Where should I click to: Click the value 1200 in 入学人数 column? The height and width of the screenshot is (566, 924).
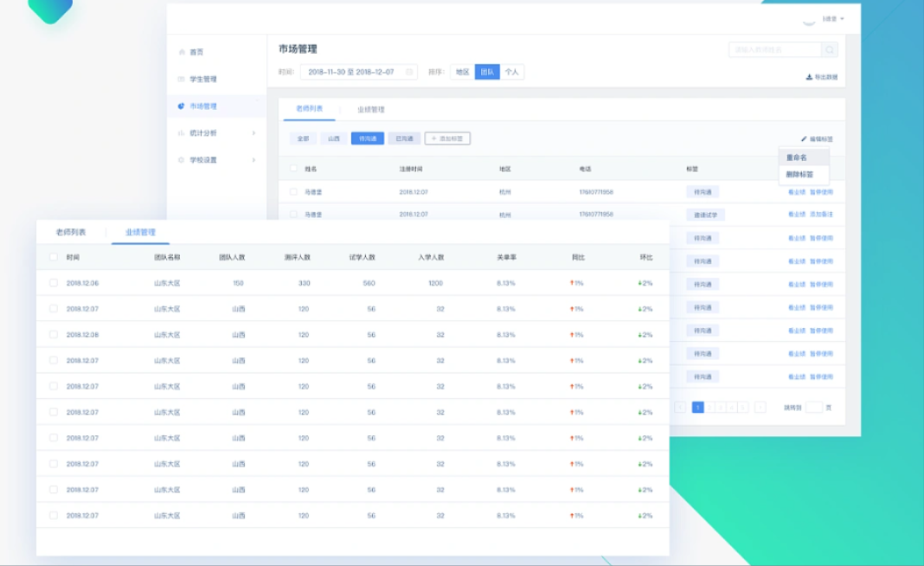point(435,283)
